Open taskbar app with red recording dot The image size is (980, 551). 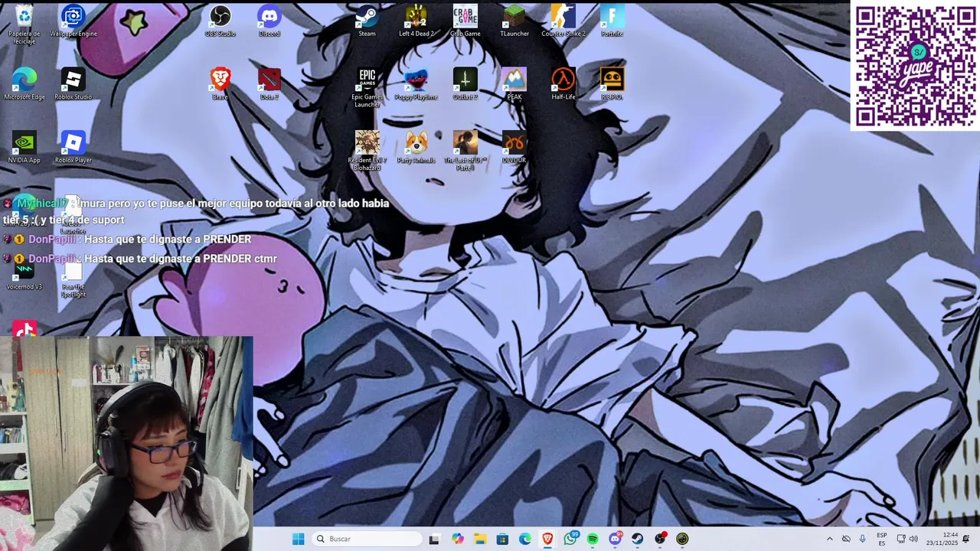point(660,539)
